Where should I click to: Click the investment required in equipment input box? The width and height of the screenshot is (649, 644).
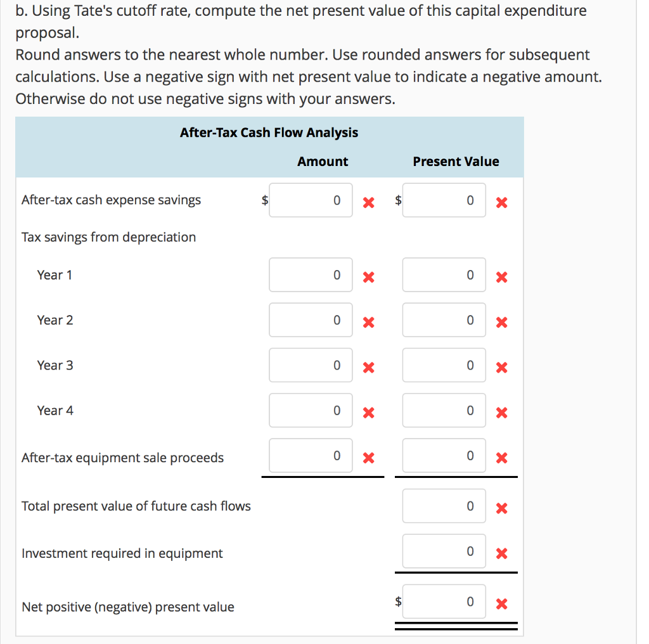point(444,551)
